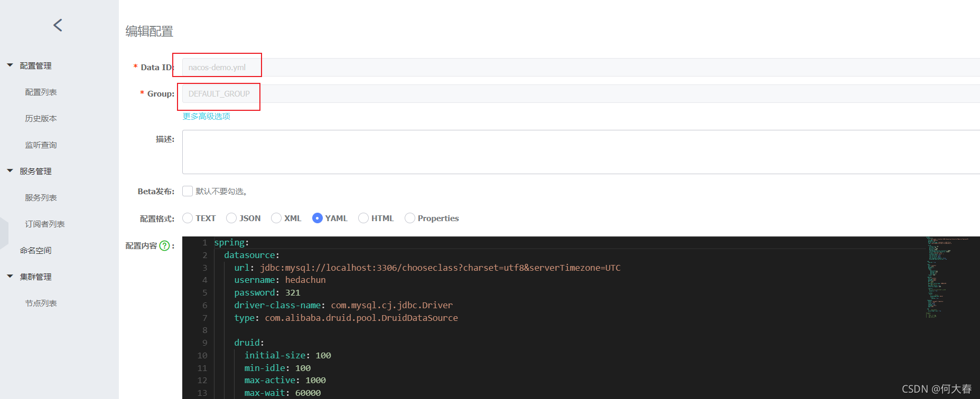
Task: Click the back arrow icon
Action: 58,25
